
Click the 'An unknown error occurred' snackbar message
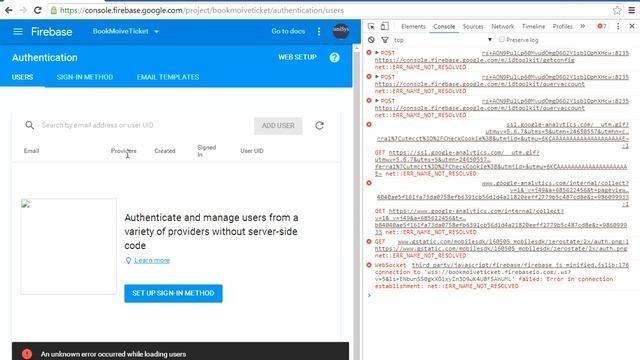pos(113,354)
